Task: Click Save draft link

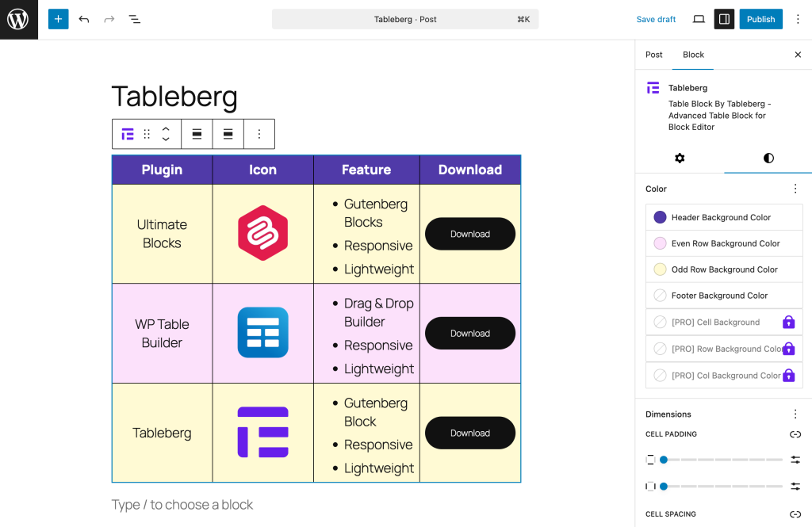Action: pyautogui.click(x=656, y=19)
